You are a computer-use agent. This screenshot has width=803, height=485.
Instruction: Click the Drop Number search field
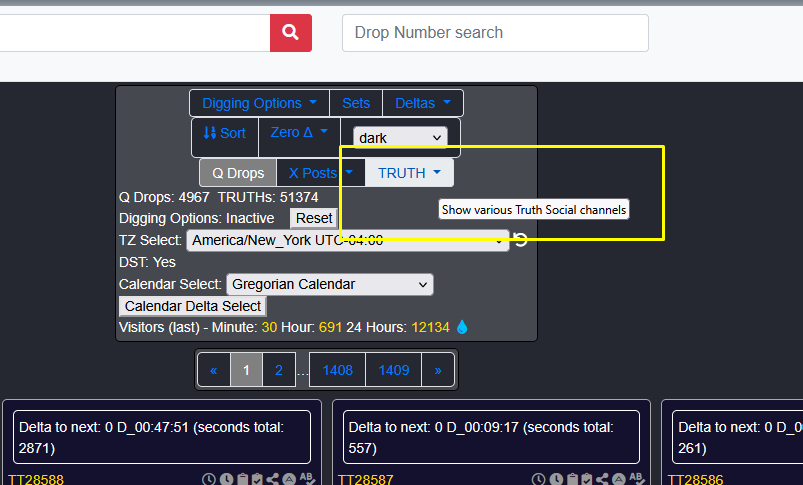point(495,33)
